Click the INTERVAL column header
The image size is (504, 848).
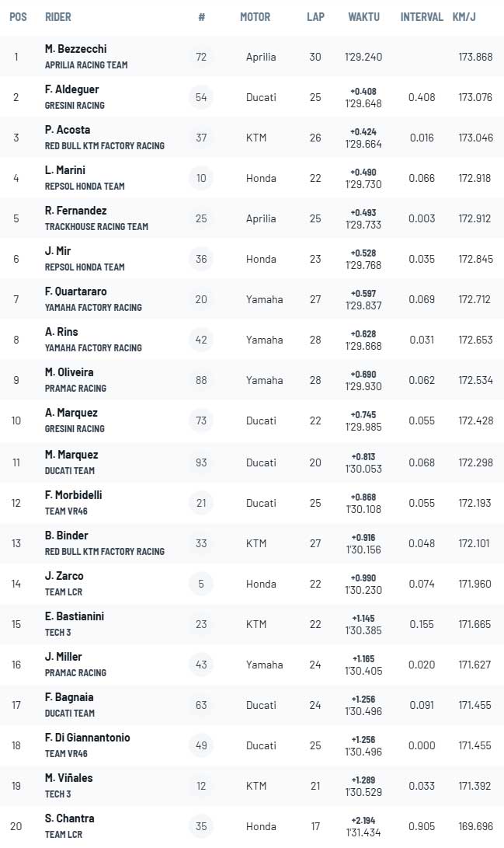click(422, 17)
